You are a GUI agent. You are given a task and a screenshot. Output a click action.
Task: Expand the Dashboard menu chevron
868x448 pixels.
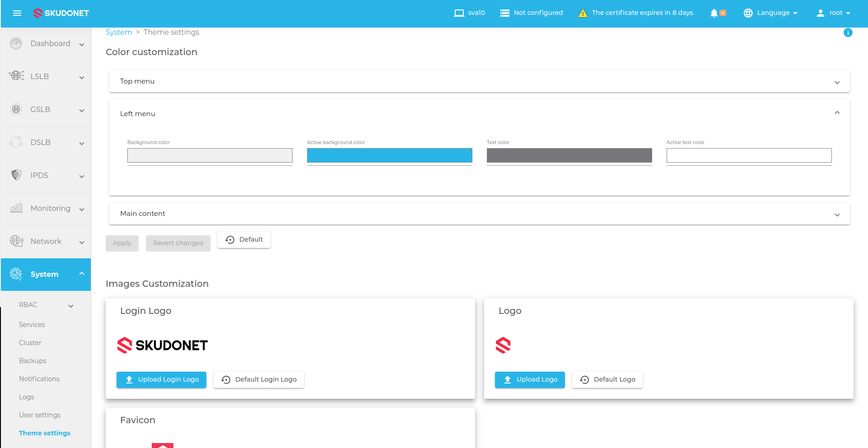click(x=82, y=44)
